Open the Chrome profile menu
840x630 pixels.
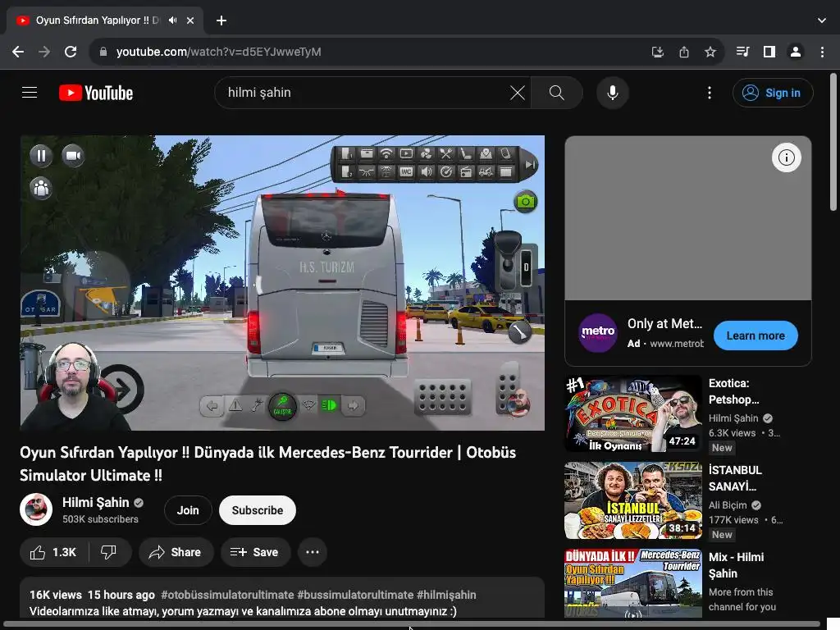click(796, 52)
